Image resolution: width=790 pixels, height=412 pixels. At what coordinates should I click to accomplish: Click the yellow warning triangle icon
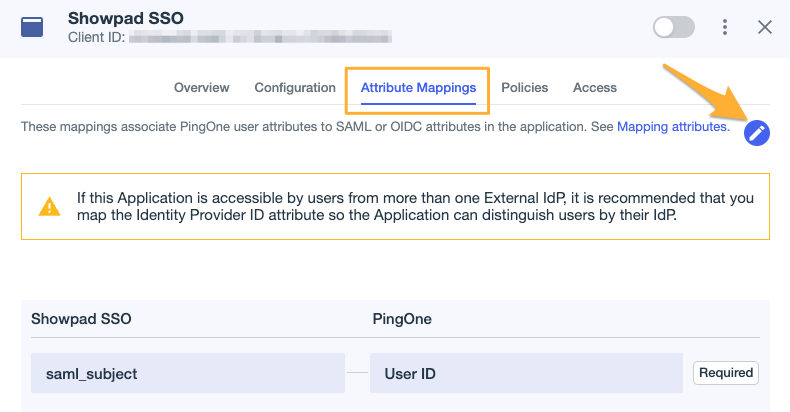coord(49,207)
